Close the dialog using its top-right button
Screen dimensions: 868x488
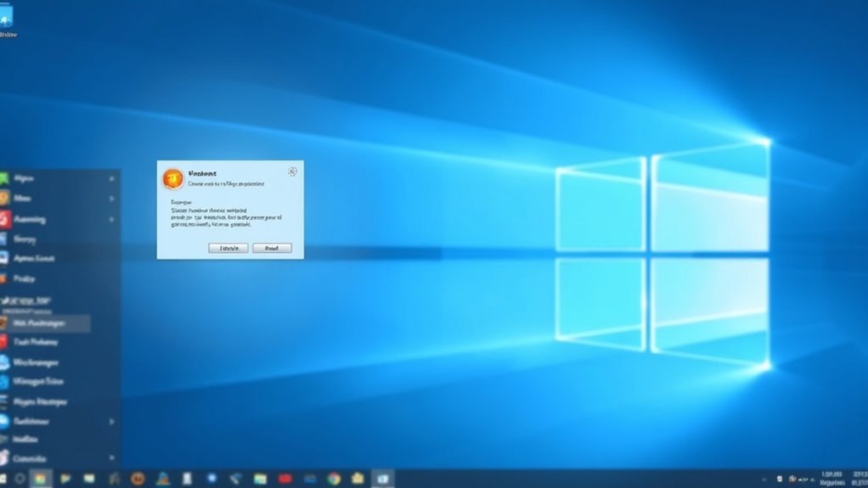point(292,171)
